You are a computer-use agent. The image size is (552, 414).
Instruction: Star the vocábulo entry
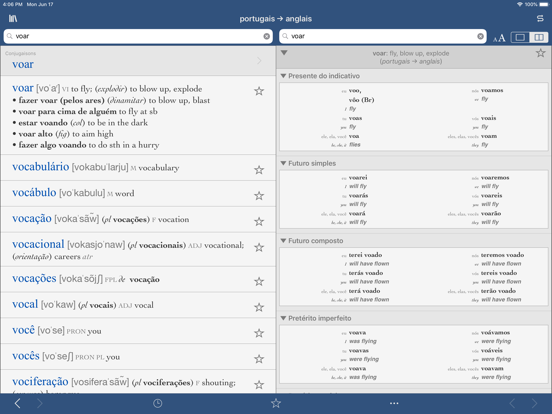[259, 196]
